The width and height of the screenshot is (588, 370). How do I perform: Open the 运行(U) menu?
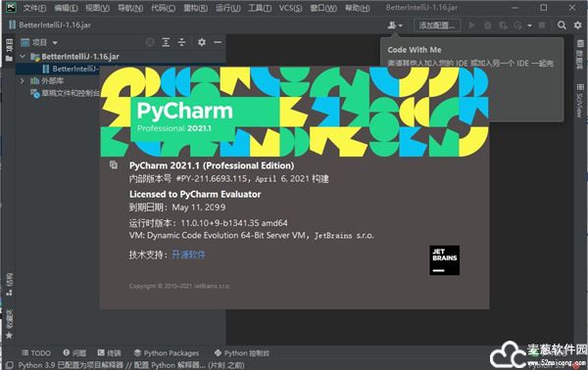click(228, 8)
